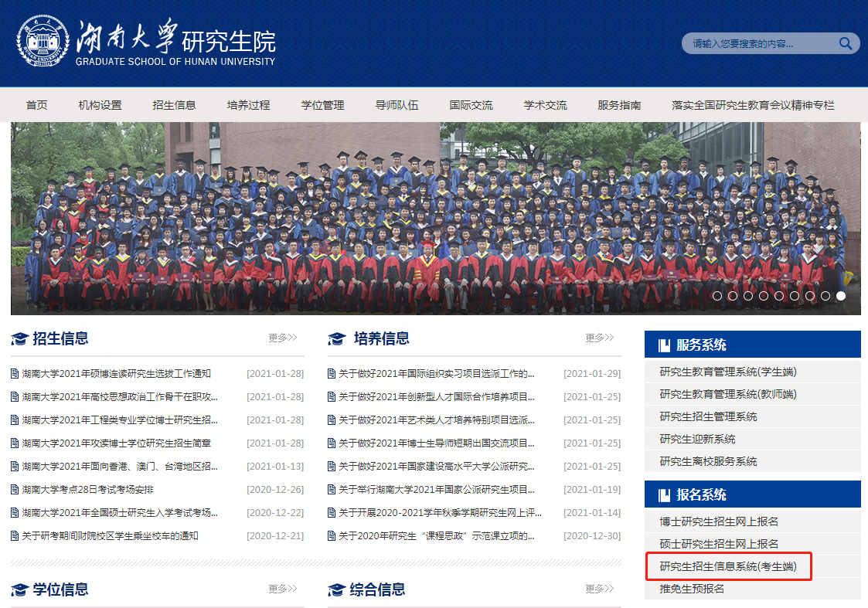Click graduation cap icon beside 培养信息
This screenshot has width=868, height=608.
[336, 338]
